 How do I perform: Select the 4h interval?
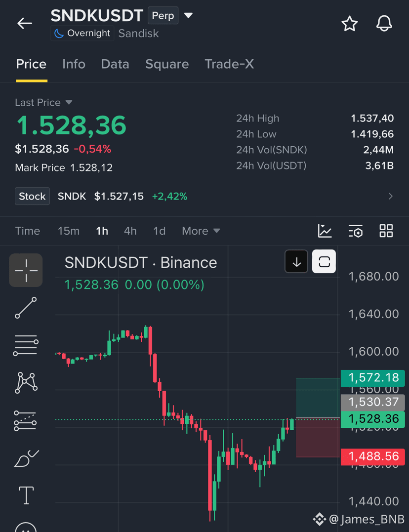pyautogui.click(x=130, y=231)
